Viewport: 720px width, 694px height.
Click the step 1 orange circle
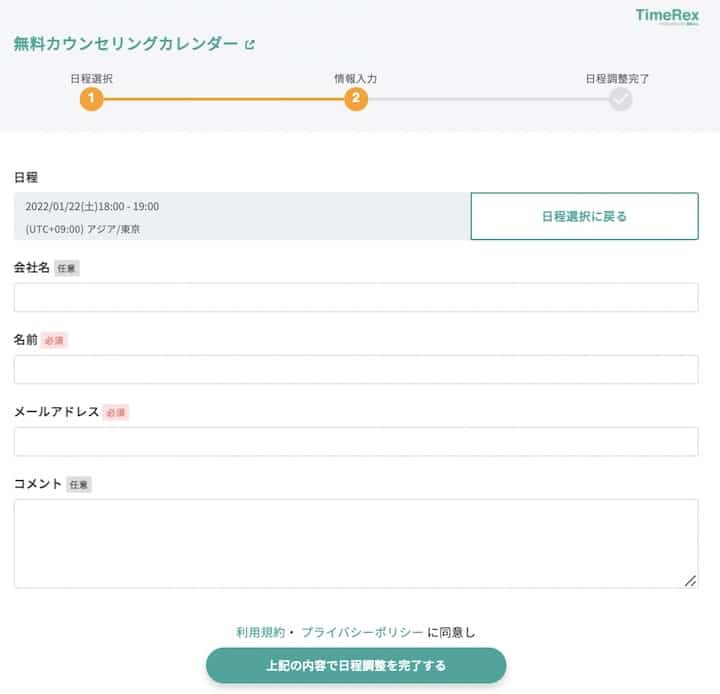[91, 98]
